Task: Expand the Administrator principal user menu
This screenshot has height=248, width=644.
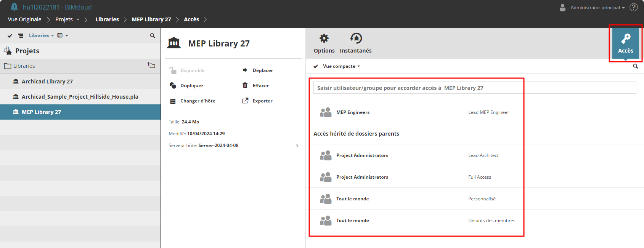Action: [597, 8]
